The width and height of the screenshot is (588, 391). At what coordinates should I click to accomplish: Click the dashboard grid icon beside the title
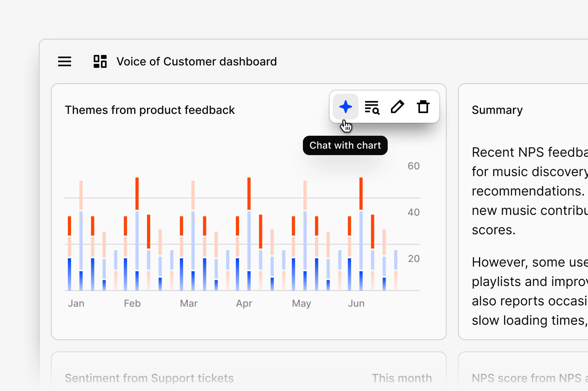coord(100,61)
